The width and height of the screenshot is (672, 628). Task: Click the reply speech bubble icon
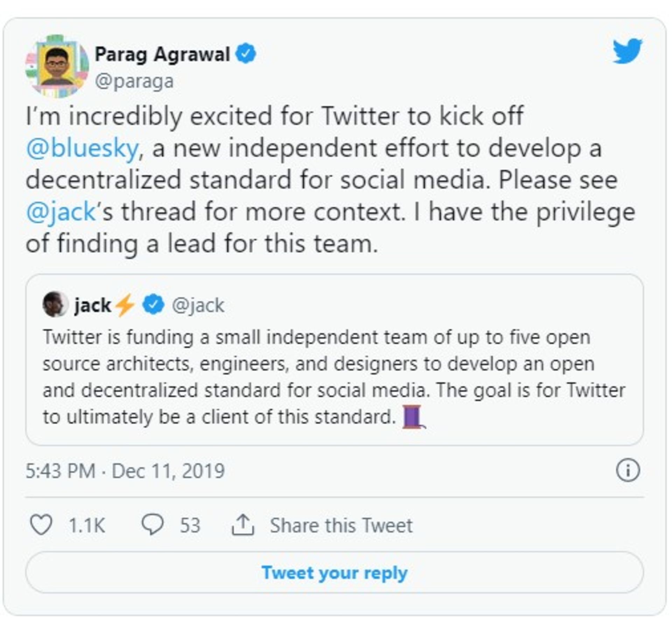152,524
